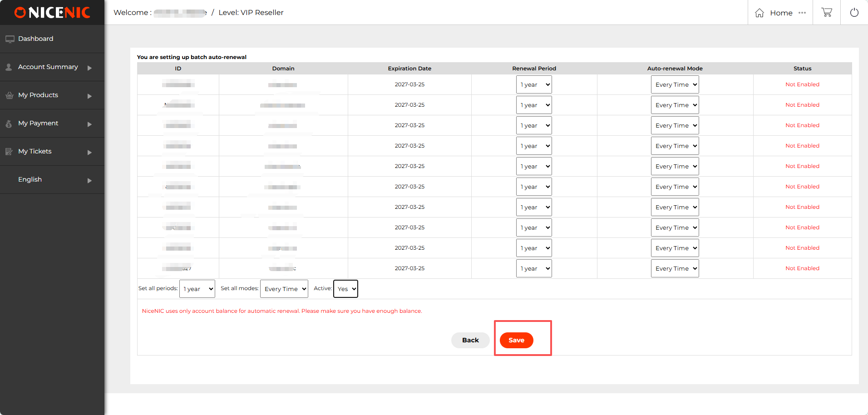Click last row Not Enabled status
This screenshot has height=415, width=868.
(x=802, y=268)
